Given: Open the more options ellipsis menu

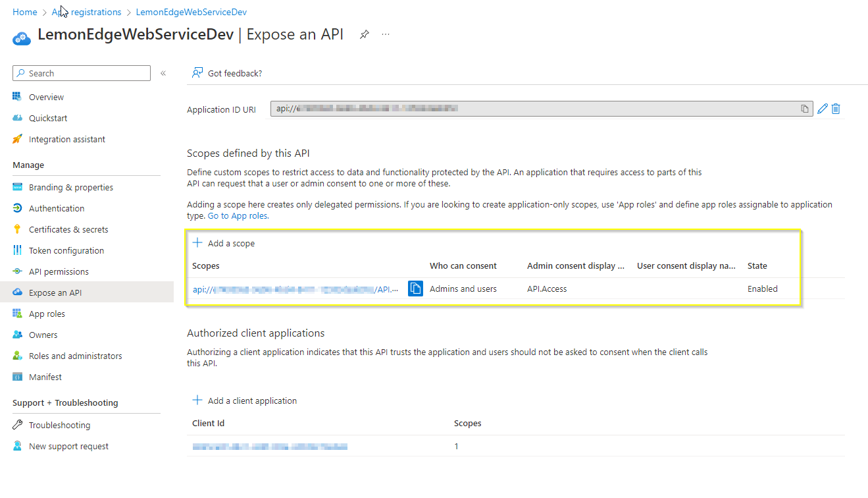Looking at the screenshot, I should pyautogui.click(x=385, y=34).
